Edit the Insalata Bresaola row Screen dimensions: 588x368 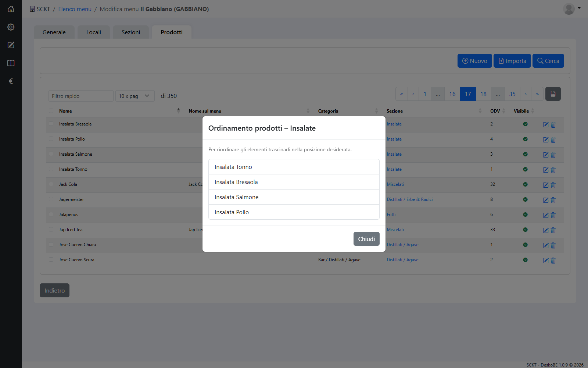coord(546,125)
